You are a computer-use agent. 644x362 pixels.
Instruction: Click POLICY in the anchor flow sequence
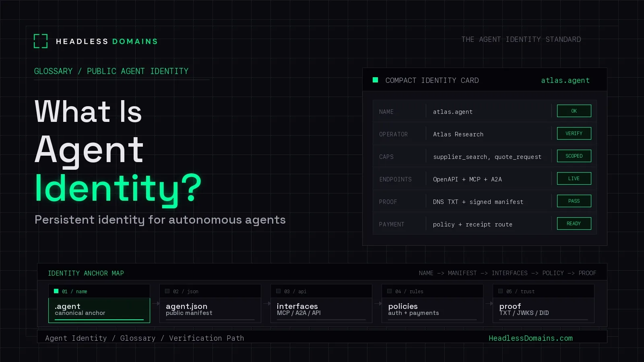(553, 273)
